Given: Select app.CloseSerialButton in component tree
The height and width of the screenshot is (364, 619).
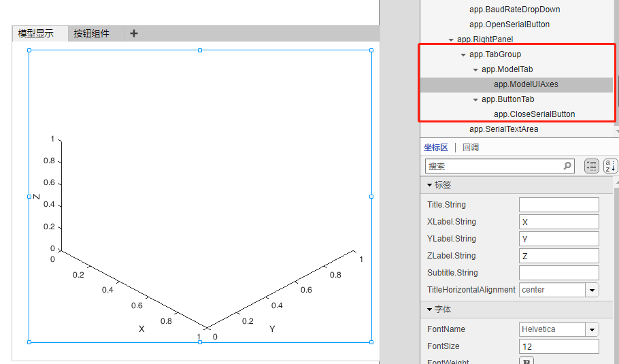Looking at the screenshot, I should pos(534,114).
